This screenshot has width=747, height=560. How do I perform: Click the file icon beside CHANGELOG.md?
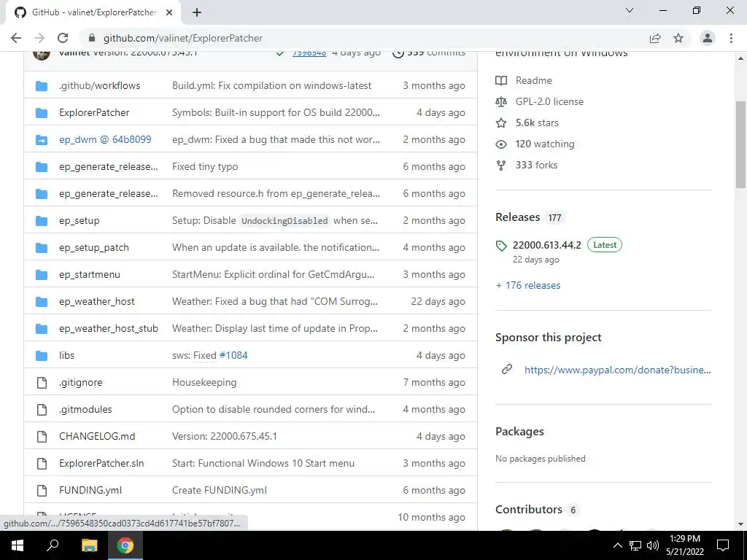tap(42, 437)
